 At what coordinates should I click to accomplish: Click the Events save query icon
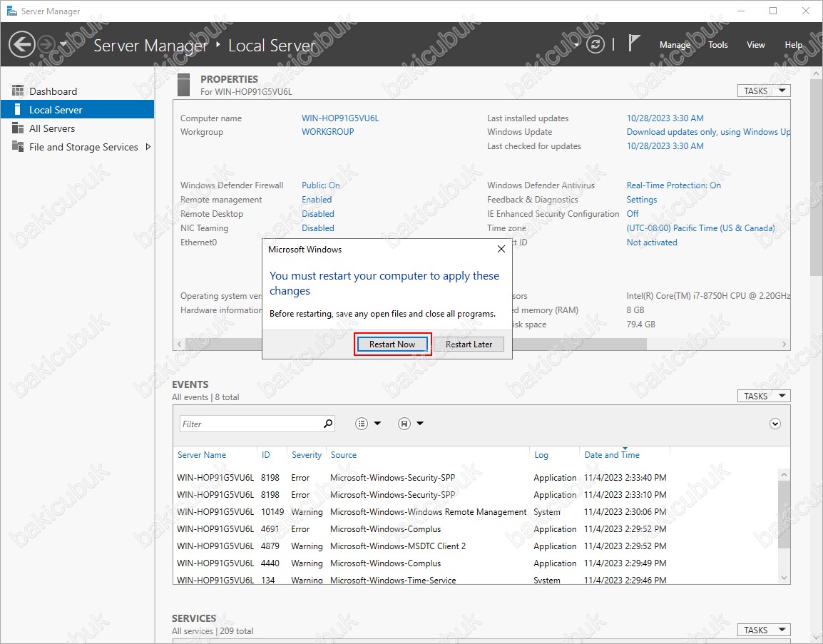pyautogui.click(x=404, y=424)
